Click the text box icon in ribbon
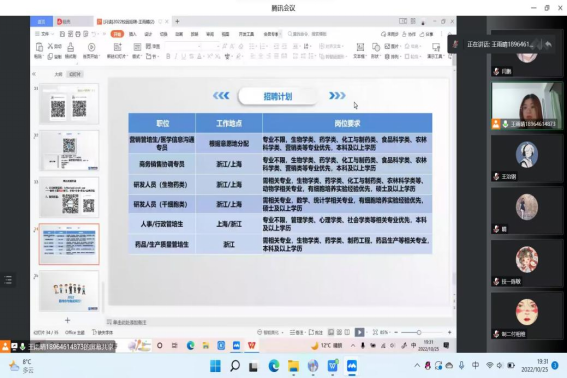Image resolution: width=567 pixels, height=378 pixels. (x=360, y=47)
